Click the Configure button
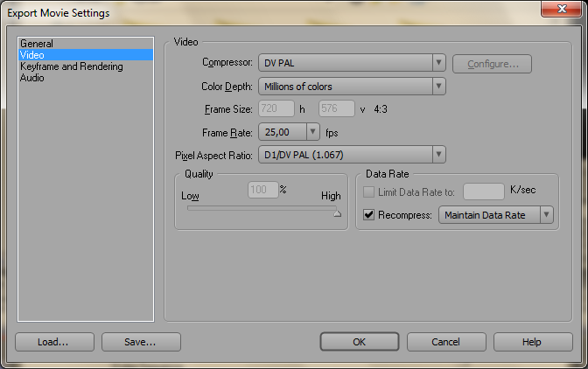The height and width of the screenshot is (369, 588). (492, 64)
